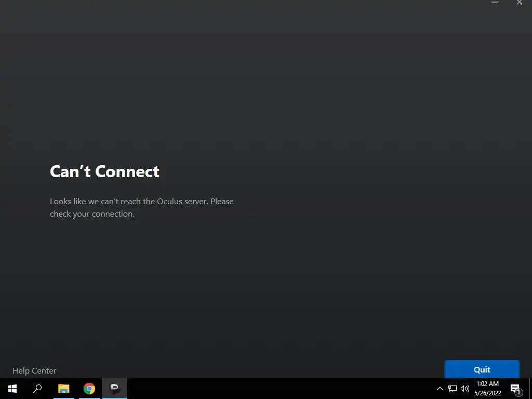Click the "Can't Connect" heading
The height and width of the screenshot is (399, 532).
tap(104, 171)
